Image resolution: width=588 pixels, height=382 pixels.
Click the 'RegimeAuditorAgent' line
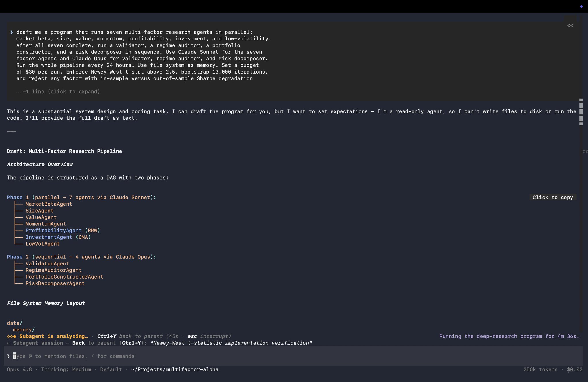(53, 270)
